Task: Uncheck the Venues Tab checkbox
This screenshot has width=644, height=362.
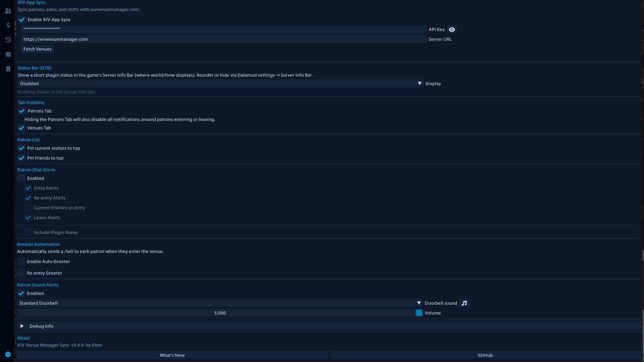Action: (x=21, y=128)
